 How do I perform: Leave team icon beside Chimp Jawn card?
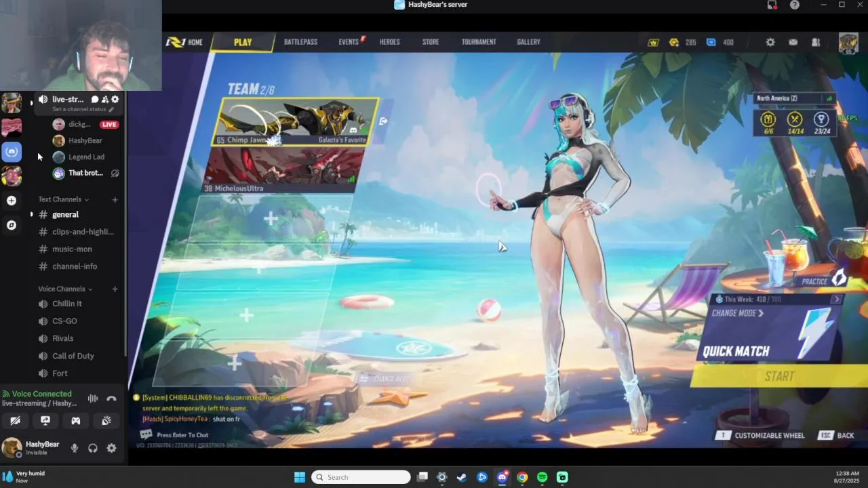pos(383,121)
